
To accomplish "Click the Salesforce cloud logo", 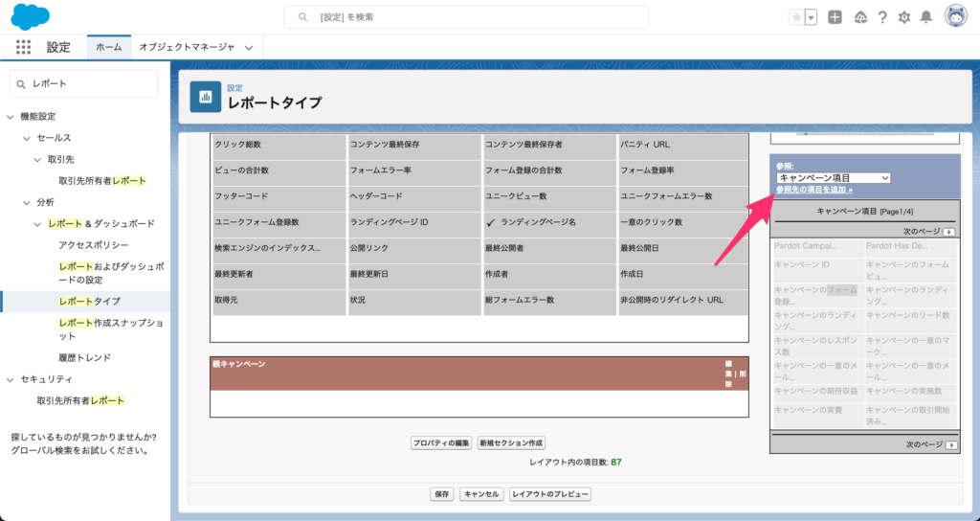I will click(30, 16).
